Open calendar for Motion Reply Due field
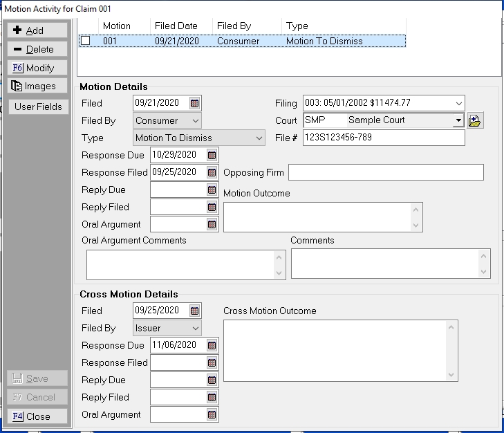This screenshot has width=504, height=433. pos(212,190)
